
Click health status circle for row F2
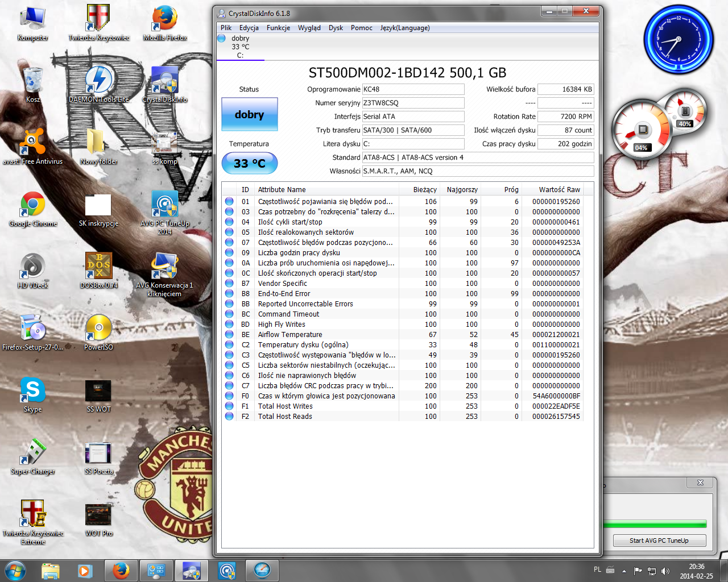pos(229,416)
